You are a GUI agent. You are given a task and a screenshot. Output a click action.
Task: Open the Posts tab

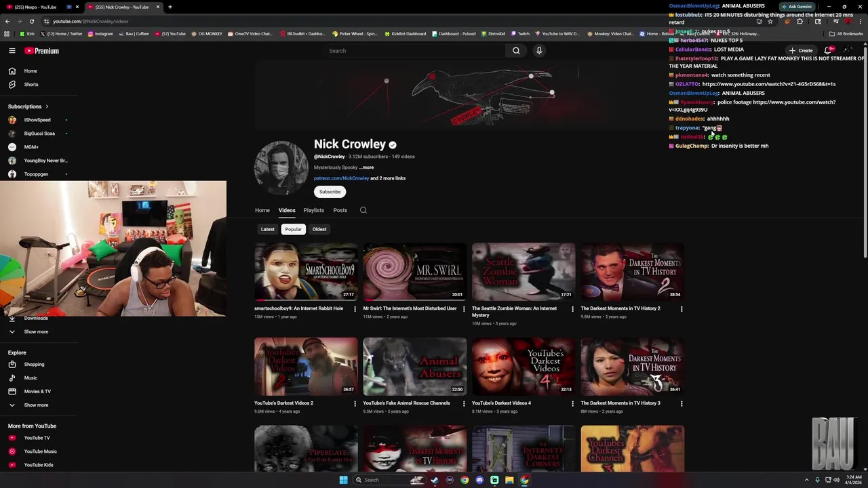(340, 210)
